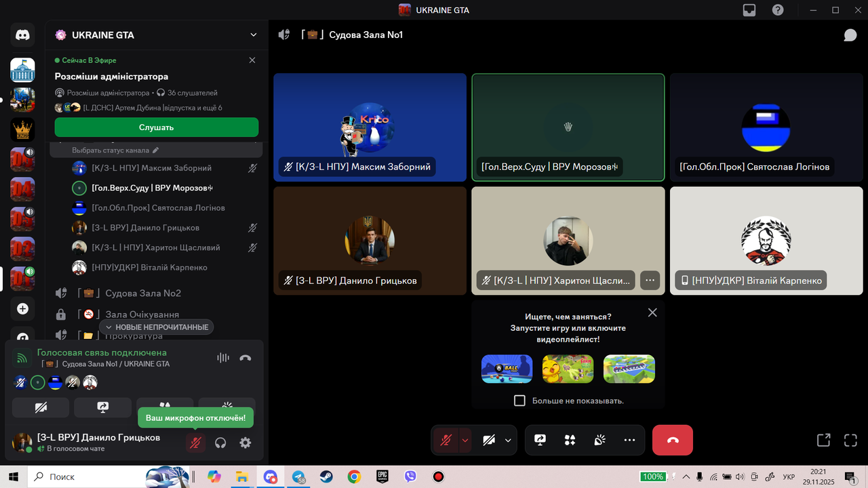Launch the 8 Ball Pool activity thumbnail
868x488 pixels.
507,369
